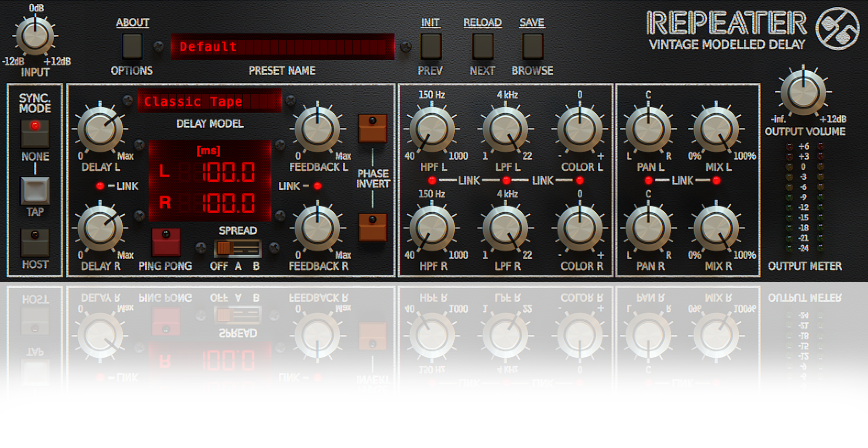
Task: Click the L delay time value 100.0
Action: [x=228, y=172]
